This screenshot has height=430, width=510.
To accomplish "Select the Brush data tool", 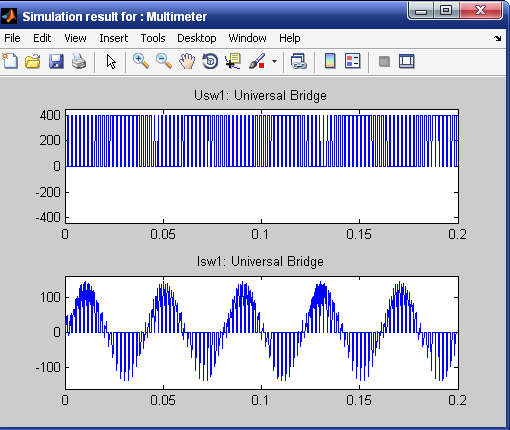I will click(257, 61).
